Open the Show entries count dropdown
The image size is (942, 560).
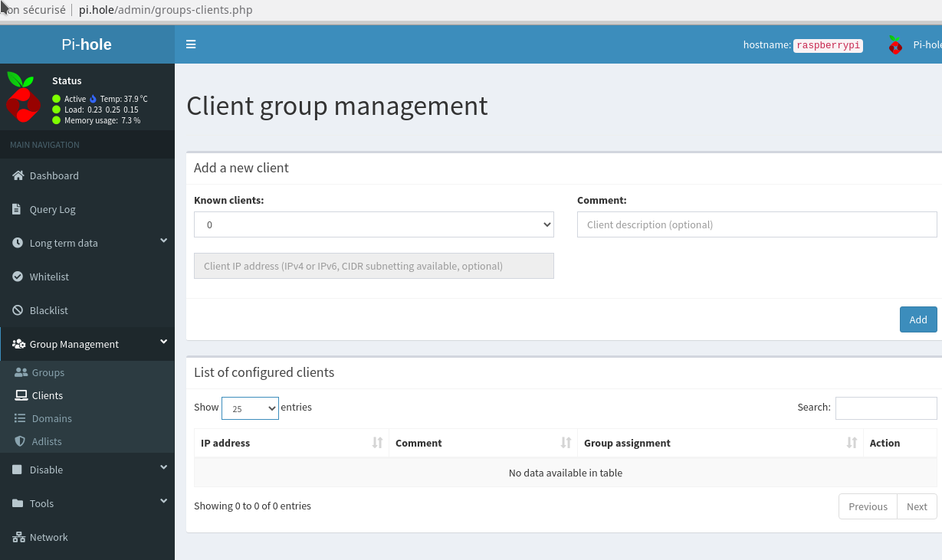tap(250, 408)
